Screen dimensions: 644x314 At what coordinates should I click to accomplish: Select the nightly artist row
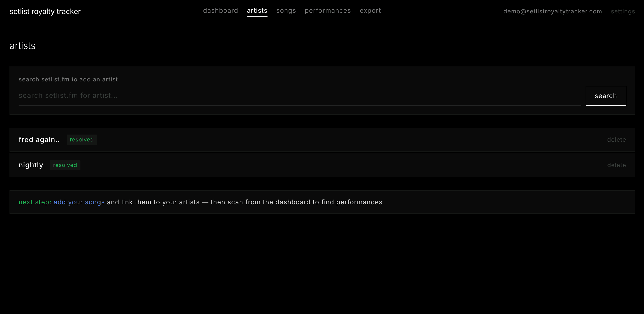[x=31, y=165]
